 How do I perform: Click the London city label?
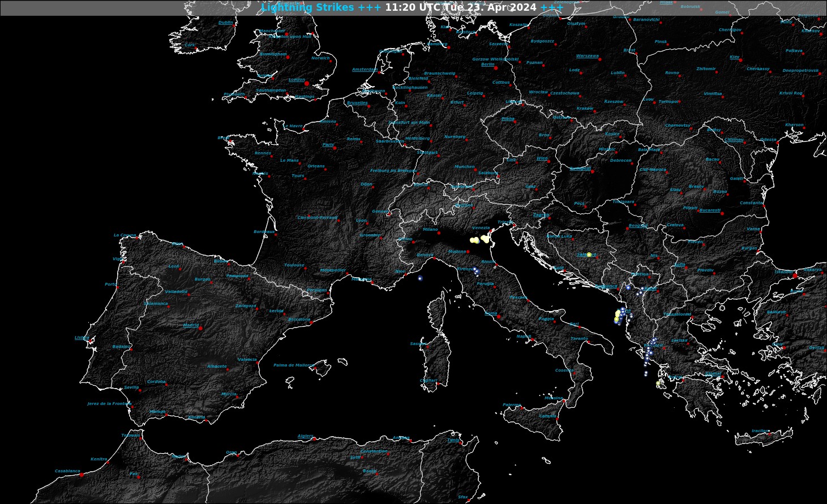coord(297,80)
